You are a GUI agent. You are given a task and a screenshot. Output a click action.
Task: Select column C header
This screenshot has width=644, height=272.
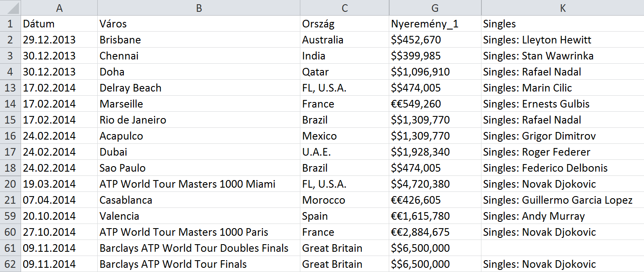345,8
